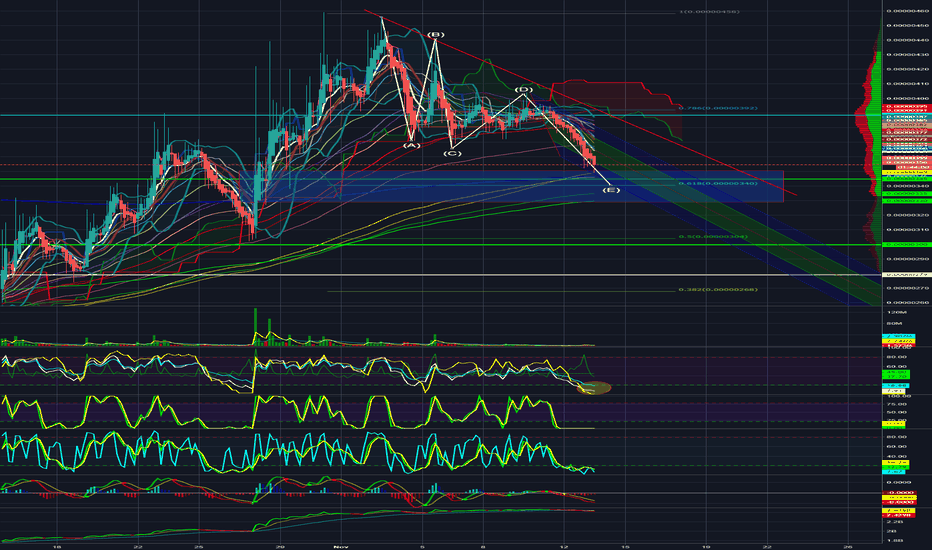932x550 pixels.
Task: Click the 0.5(0.00000304) Fibonacci label
Action: (713, 237)
